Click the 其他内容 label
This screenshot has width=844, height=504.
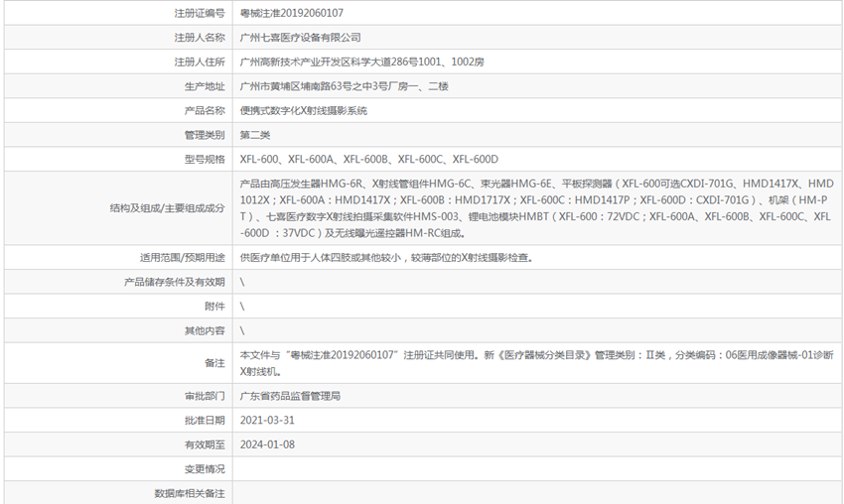[205, 330]
